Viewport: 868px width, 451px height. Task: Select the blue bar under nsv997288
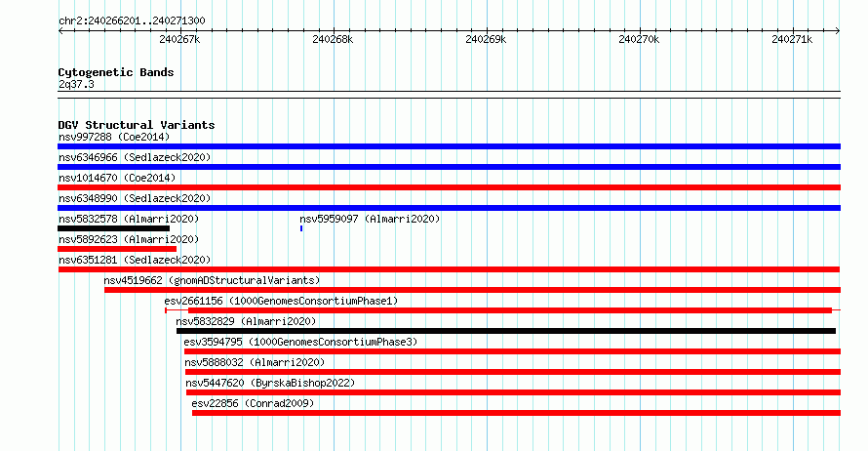(x=449, y=146)
